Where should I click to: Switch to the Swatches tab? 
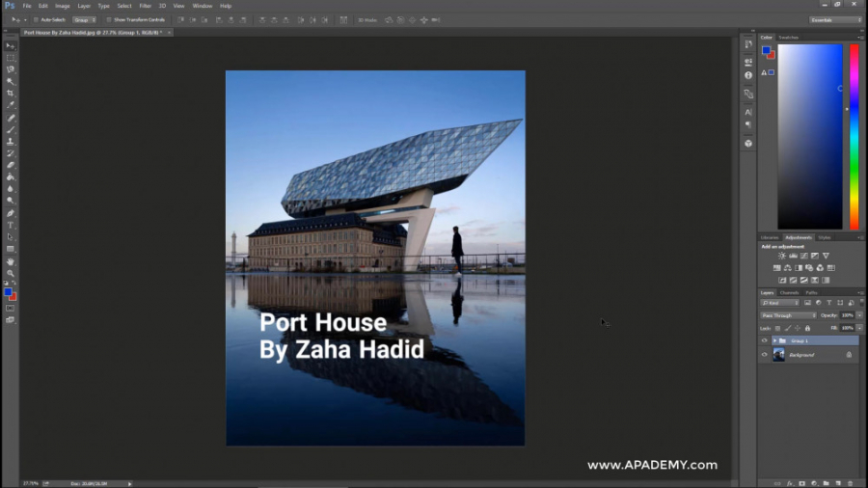(789, 37)
